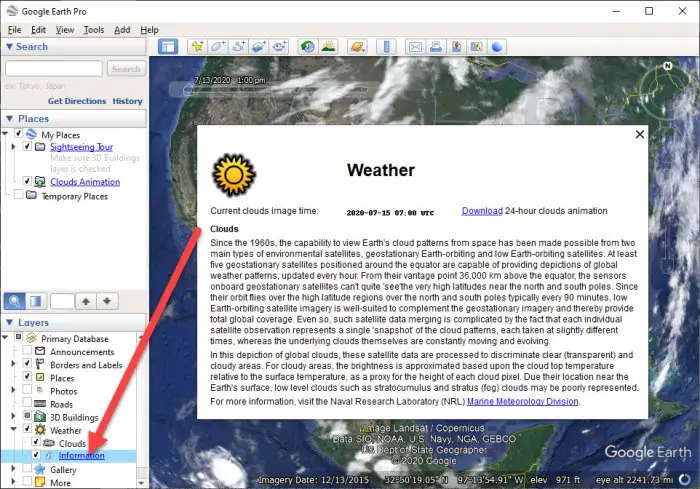Enable the Announcements layer checkbox

pyautogui.click(x=27, y=350)
